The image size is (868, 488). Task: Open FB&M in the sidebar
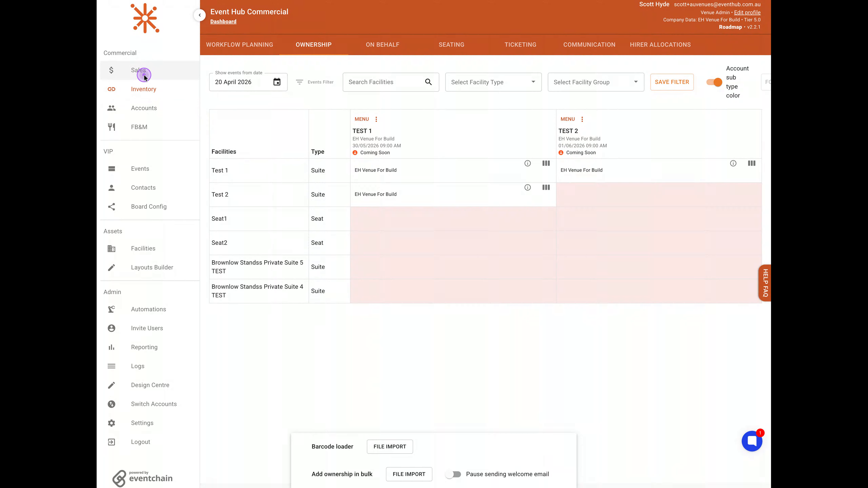pyautogui.click(x=150, y=127)
